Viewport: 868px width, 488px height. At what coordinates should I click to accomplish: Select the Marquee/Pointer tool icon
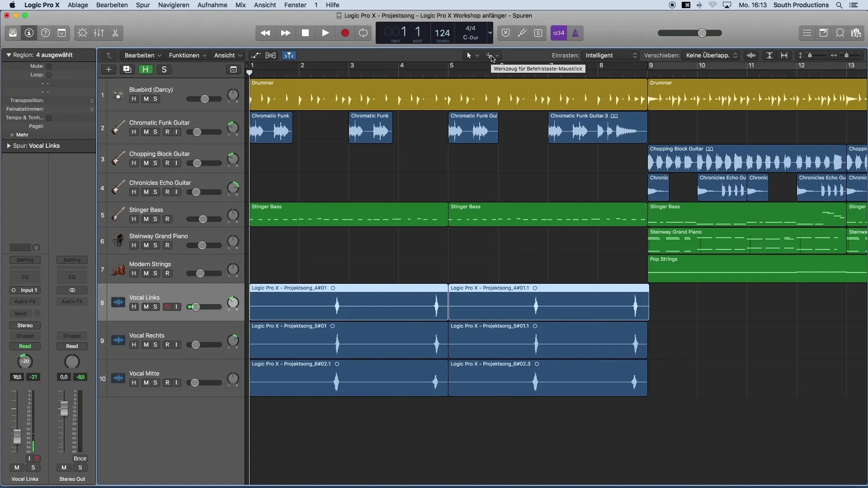click(468, 55)
